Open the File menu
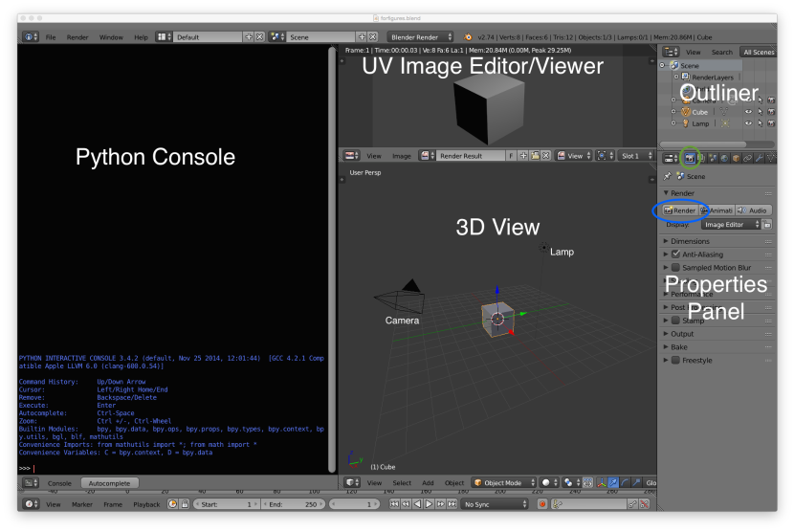Viewport: 794px width, 532px height. coord(51,37)
